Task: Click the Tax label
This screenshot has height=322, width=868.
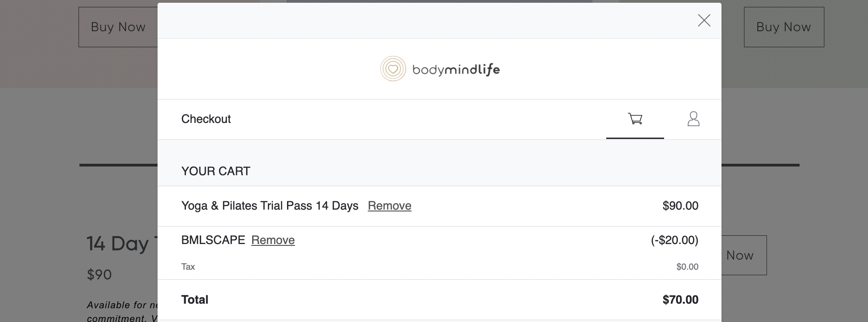Action: click(x=188, y=266)
